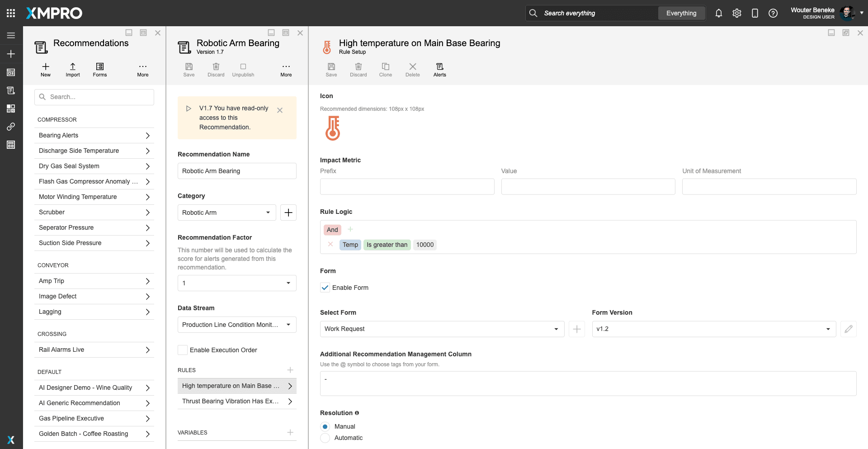
Task: Click the Import recommendations icon
Action: click(72, 67)
